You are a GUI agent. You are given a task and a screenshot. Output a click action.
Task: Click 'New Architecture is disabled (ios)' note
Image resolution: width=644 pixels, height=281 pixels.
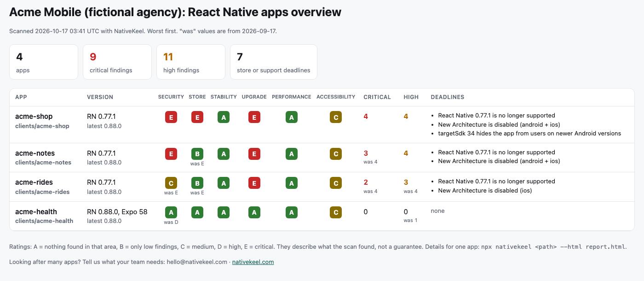(x=485, y=190)
